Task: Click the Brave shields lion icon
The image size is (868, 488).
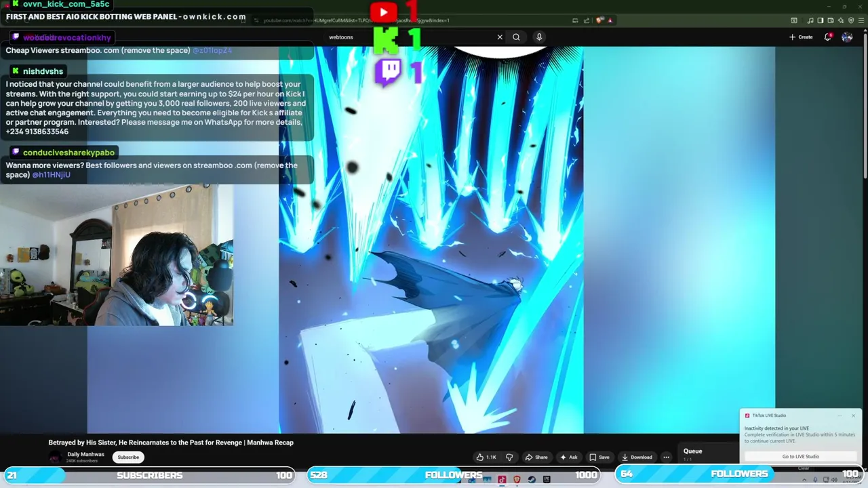Action: tap(599, 20)
